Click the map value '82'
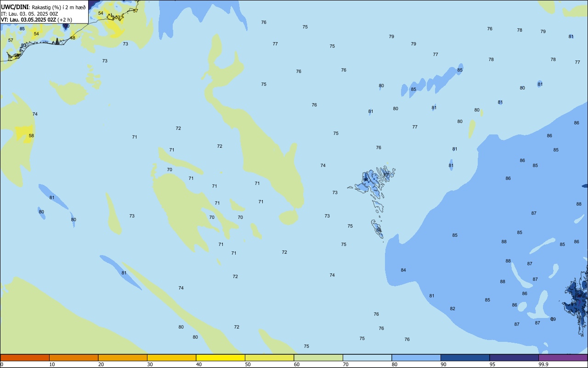 click(452, 309)
